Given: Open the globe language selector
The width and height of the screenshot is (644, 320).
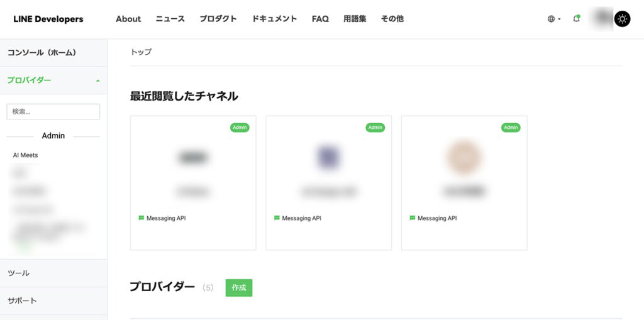Looking at the screenshot, I should tap(553, 19).
